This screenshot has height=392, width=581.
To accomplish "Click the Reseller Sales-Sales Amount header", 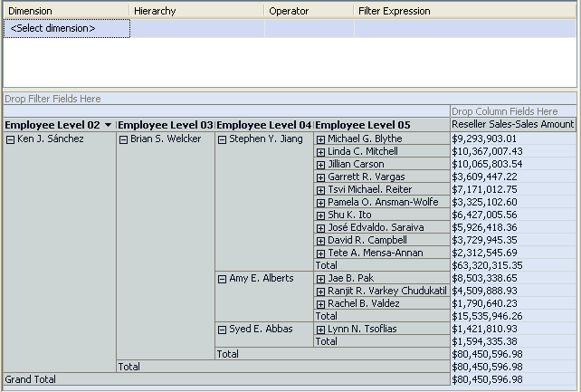I will (x=512, y=125).
